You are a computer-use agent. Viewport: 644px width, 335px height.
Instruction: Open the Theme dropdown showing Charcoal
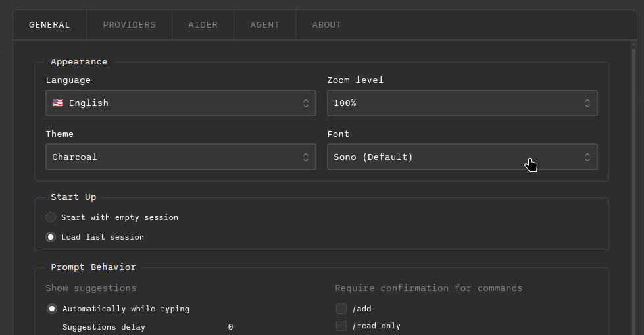click(x=181, y=157)
